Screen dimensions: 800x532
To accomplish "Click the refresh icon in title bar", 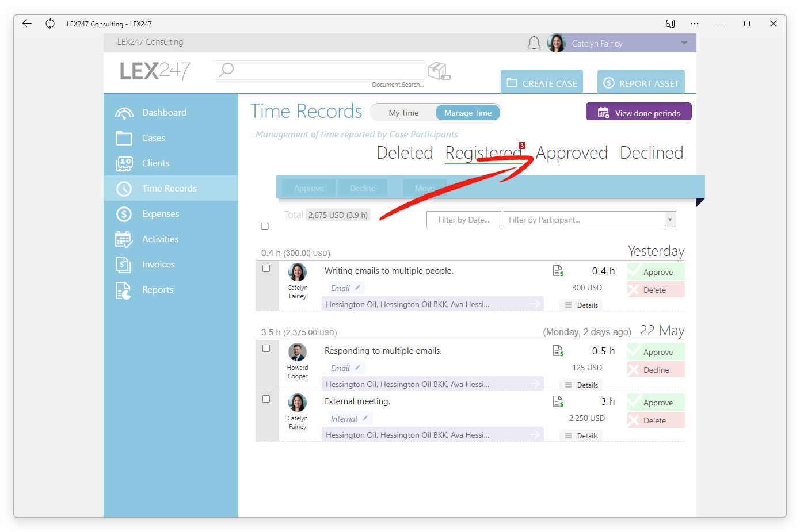I will pyautogui.click(x=50, y=24).
